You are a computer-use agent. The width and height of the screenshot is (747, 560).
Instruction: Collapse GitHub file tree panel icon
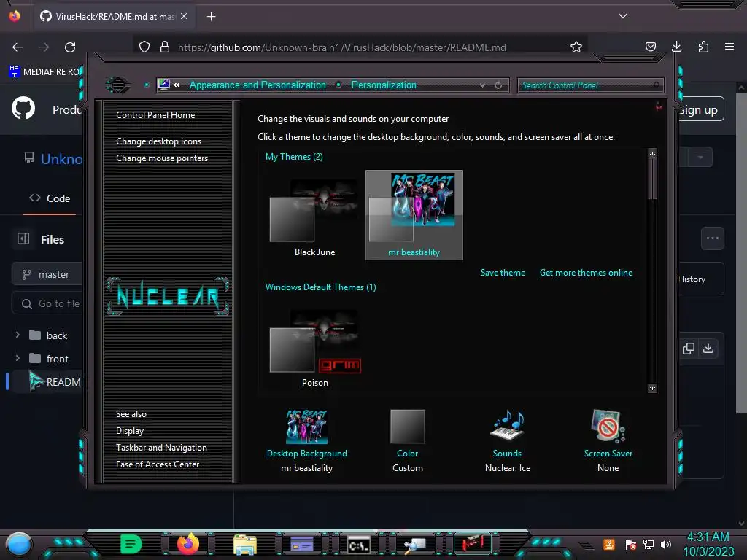[x=23, y=238]
